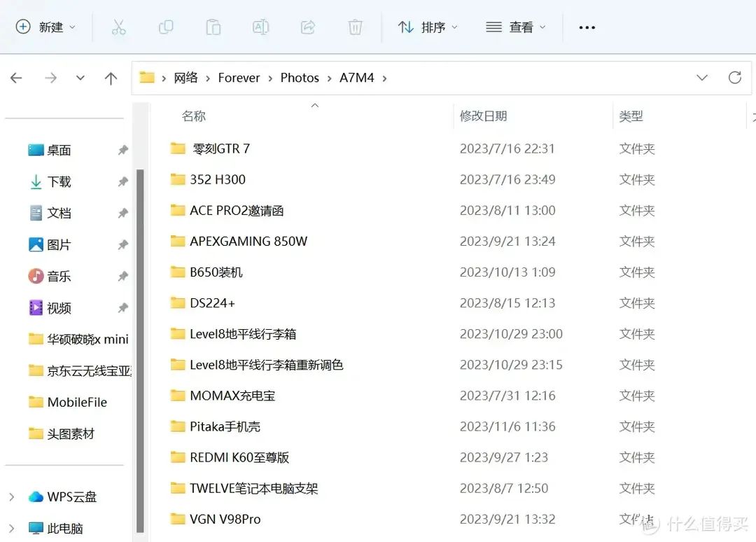Select the B650装机 folder
This screenshot has height=542, width=756.
206,272
